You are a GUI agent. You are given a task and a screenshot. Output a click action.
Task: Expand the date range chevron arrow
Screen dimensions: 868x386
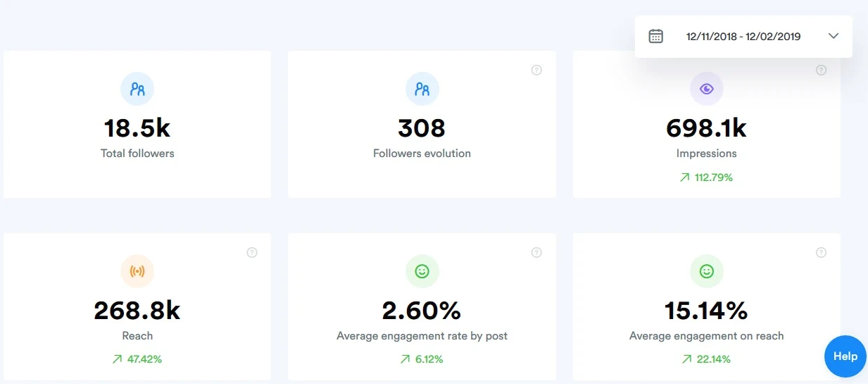[834, 36]
